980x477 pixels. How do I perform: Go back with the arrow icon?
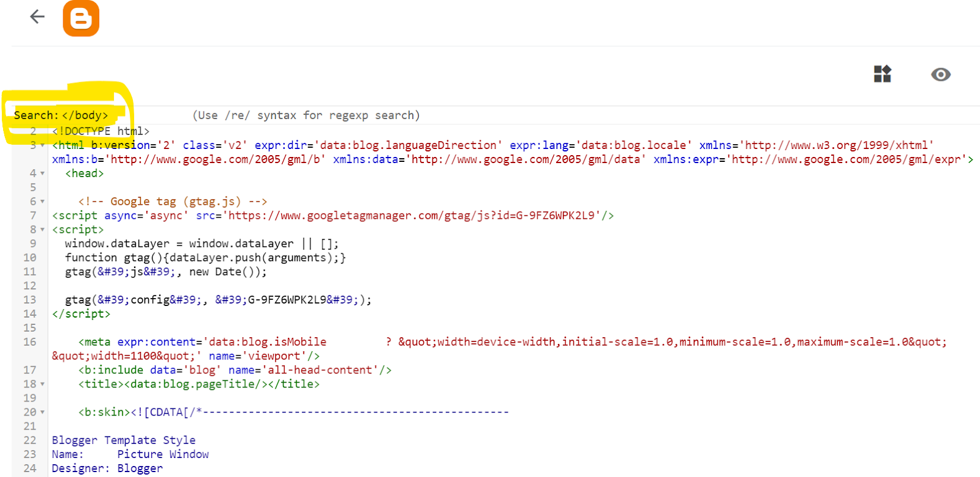(x=37, y=17)
